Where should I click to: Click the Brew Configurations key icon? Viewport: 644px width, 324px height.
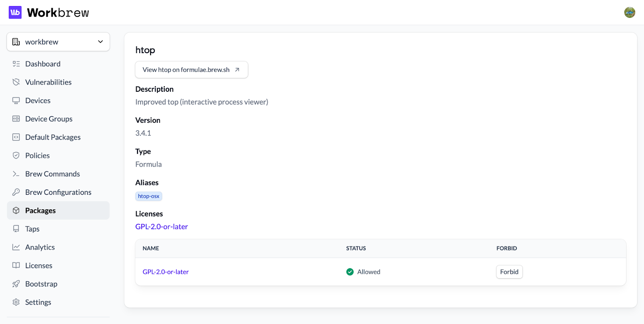point(16,192)
